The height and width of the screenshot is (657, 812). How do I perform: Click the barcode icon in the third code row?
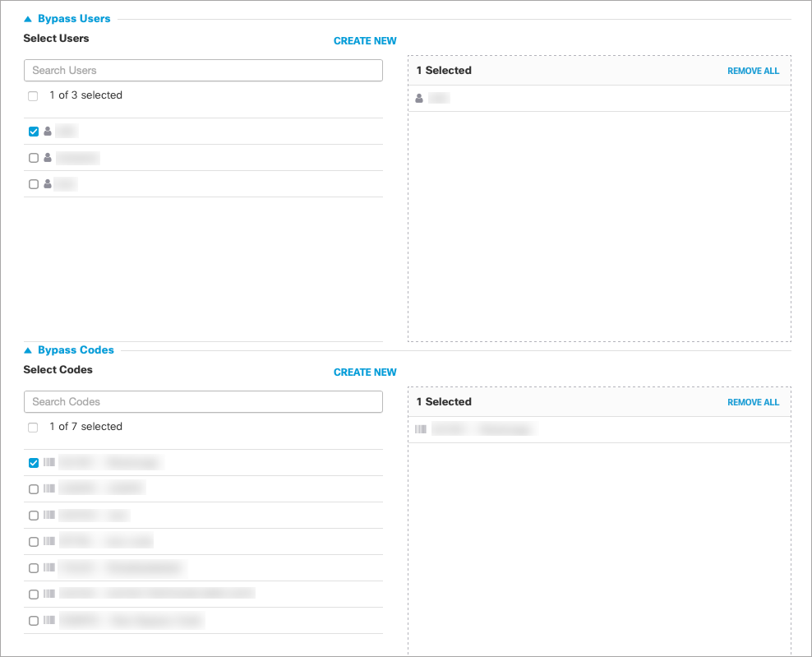(49, 515)
